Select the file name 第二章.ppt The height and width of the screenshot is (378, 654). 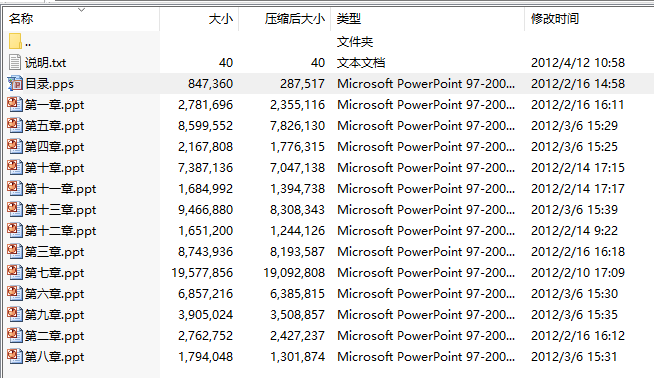55,336
